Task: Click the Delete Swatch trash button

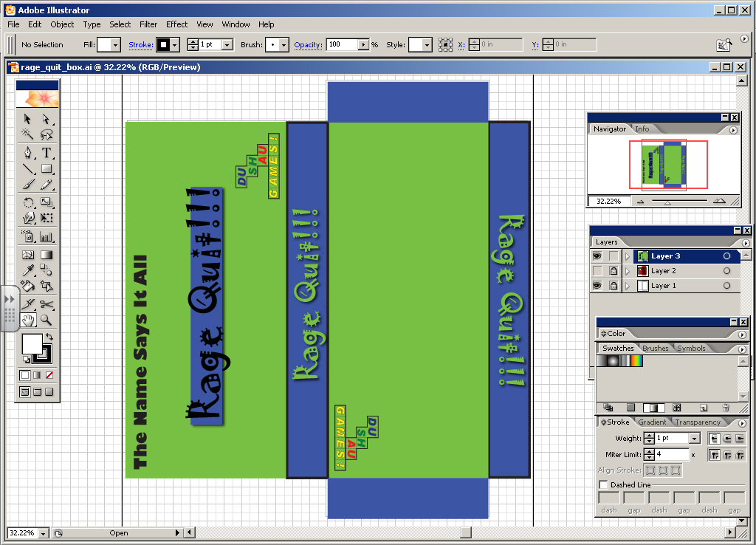Action: point(726,408)
